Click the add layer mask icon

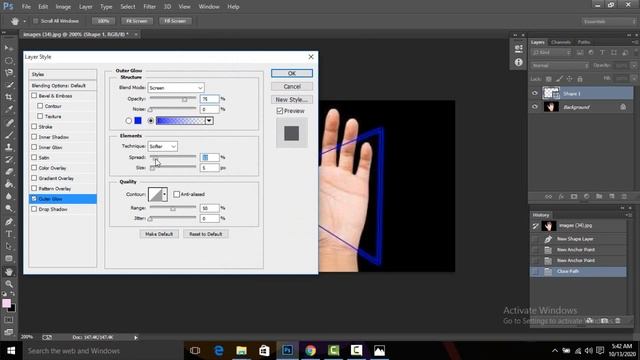[x=574, y=197]
